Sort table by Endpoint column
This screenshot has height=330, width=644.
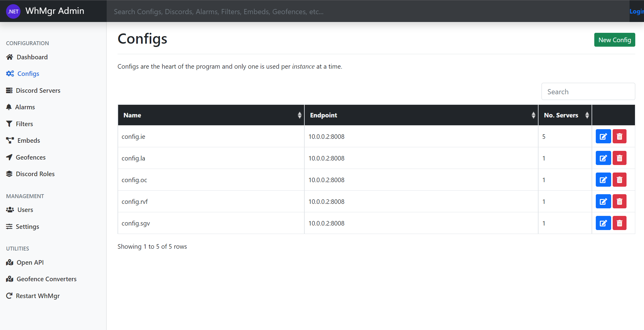point(533,115)
